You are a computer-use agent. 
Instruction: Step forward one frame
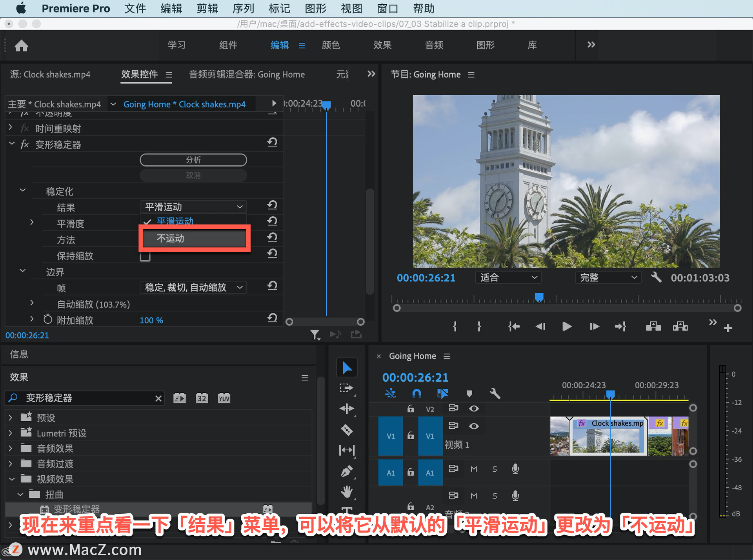594,326
